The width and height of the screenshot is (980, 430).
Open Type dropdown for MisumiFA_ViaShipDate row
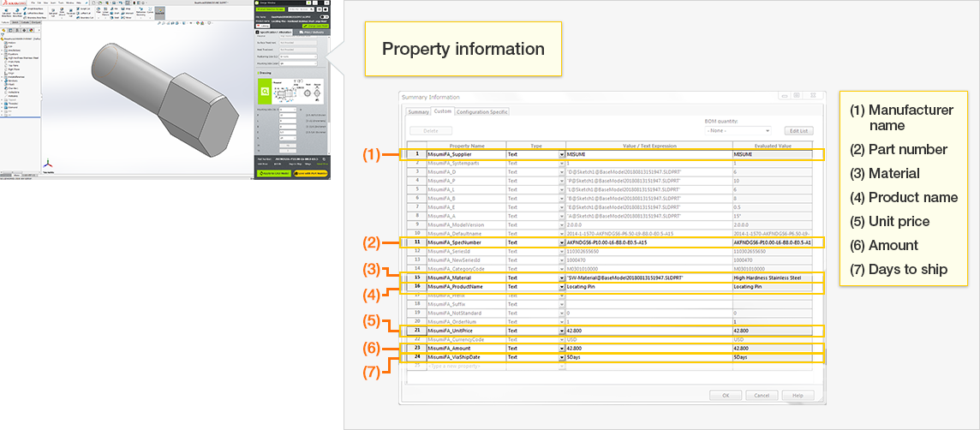click(562, 357)
